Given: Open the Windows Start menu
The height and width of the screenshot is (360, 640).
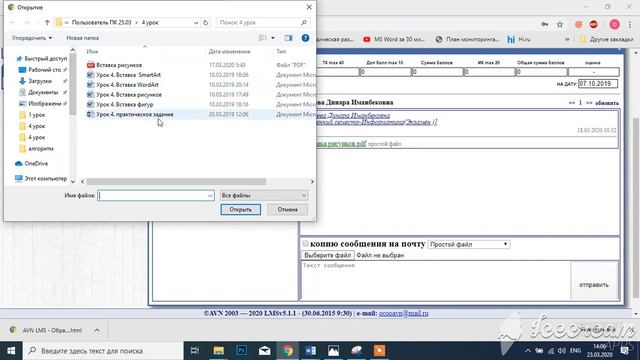Looking at the screenshot, I should pos(11,351).
